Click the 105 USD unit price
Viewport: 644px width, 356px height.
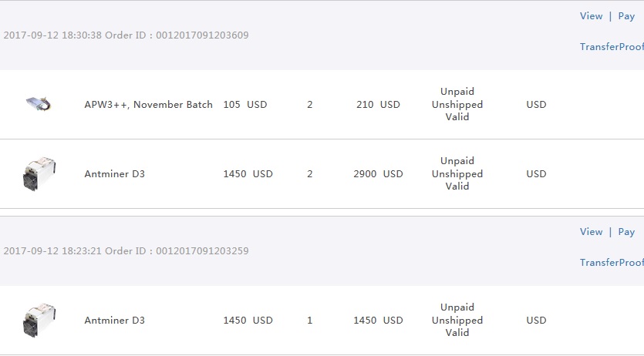point(244,105)
